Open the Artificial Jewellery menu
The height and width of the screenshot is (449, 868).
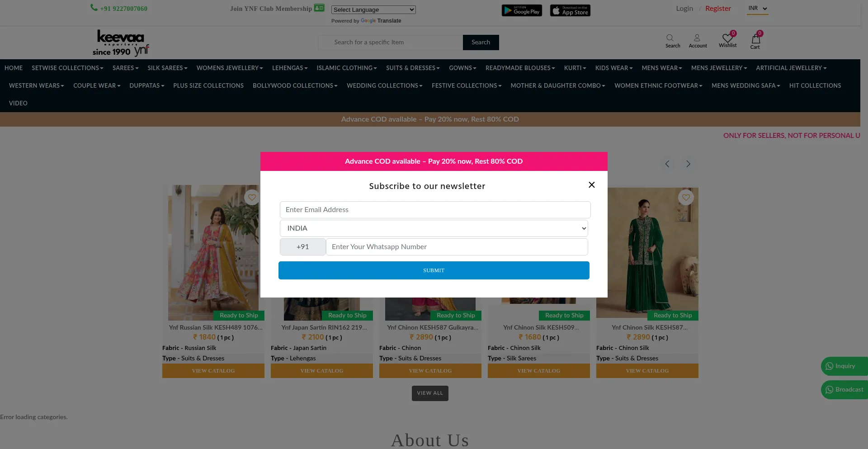(x=791, y=68)
